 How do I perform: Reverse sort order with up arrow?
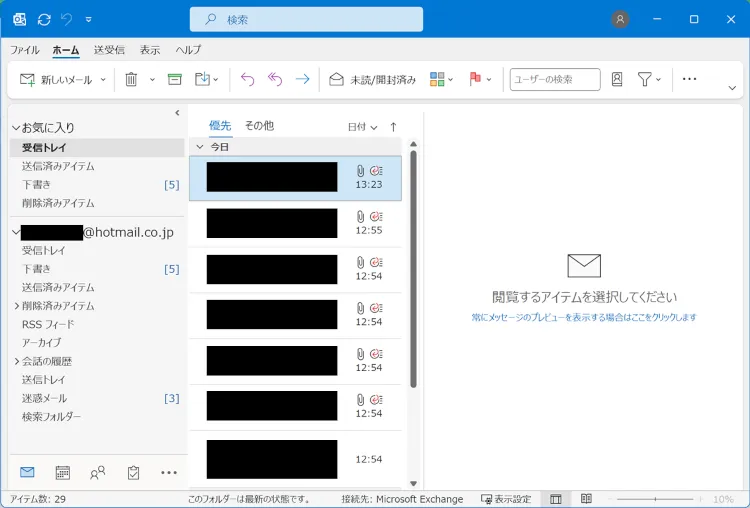393,127
